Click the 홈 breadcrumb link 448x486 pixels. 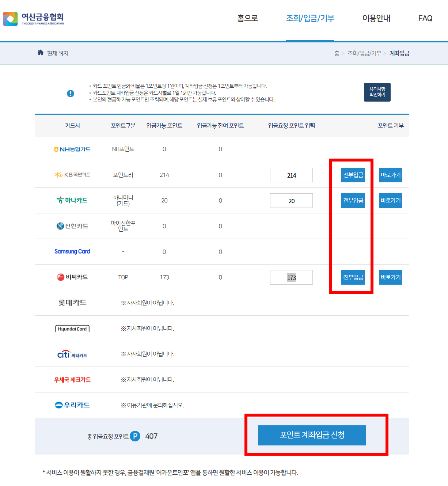click(337, 53)
